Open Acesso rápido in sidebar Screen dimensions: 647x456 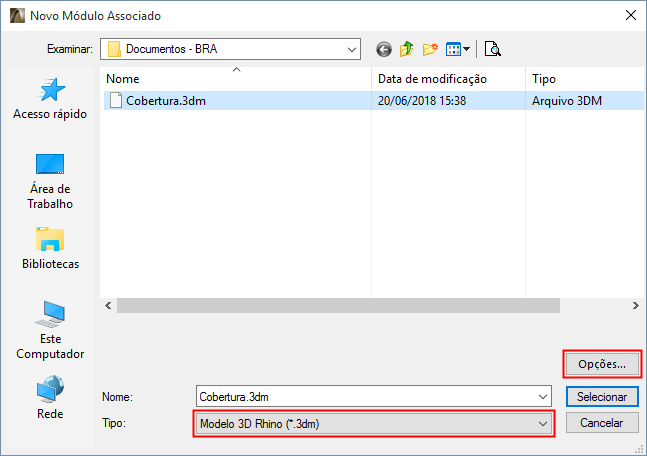point(50,99)
